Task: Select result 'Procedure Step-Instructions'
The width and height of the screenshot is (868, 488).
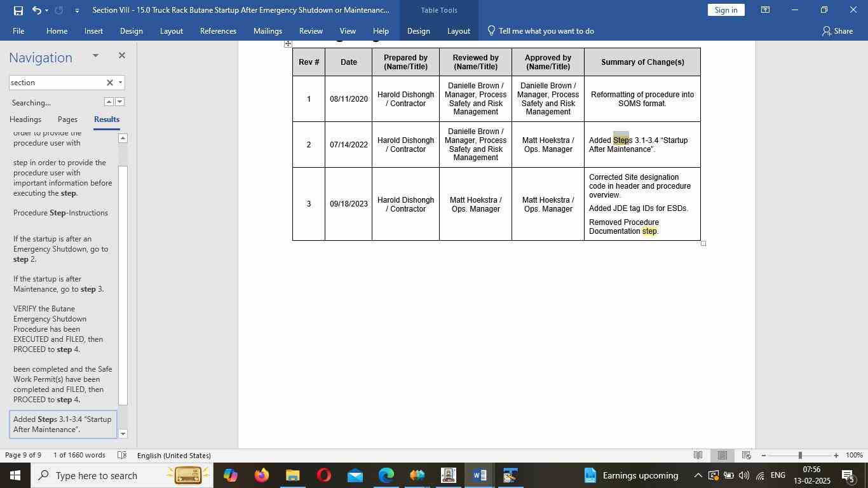Action: (x=63, y=213)
